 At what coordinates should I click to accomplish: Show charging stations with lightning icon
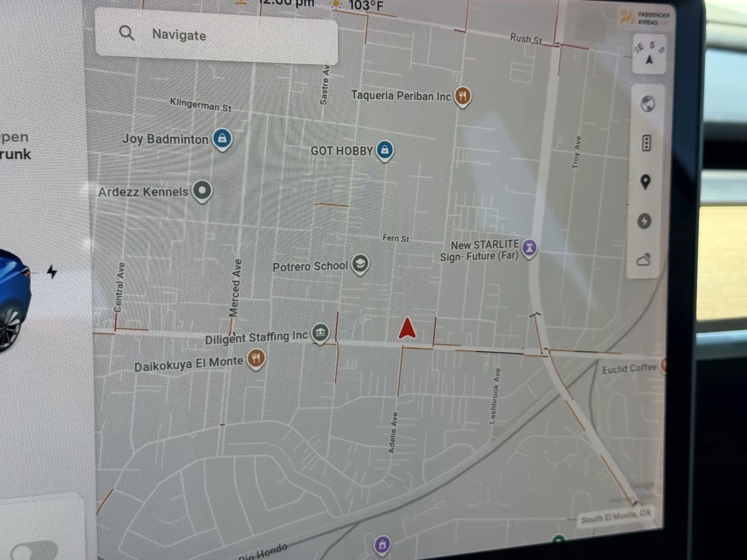(645, 221)
